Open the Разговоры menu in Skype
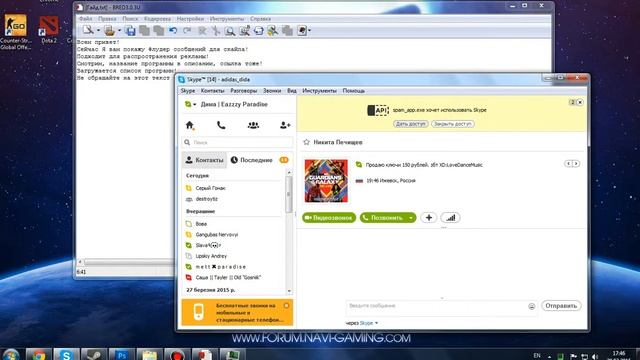640x360 pixels. (x=244, y=91)
